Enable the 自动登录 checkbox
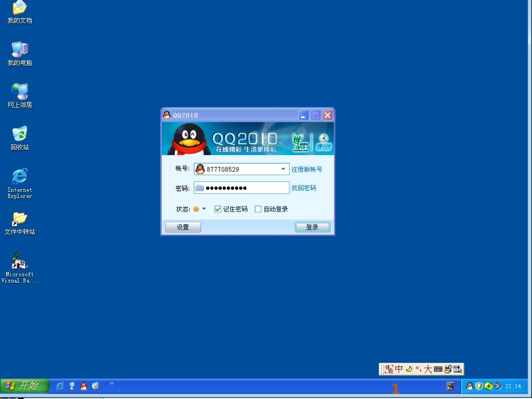 (x=258, y=209)
